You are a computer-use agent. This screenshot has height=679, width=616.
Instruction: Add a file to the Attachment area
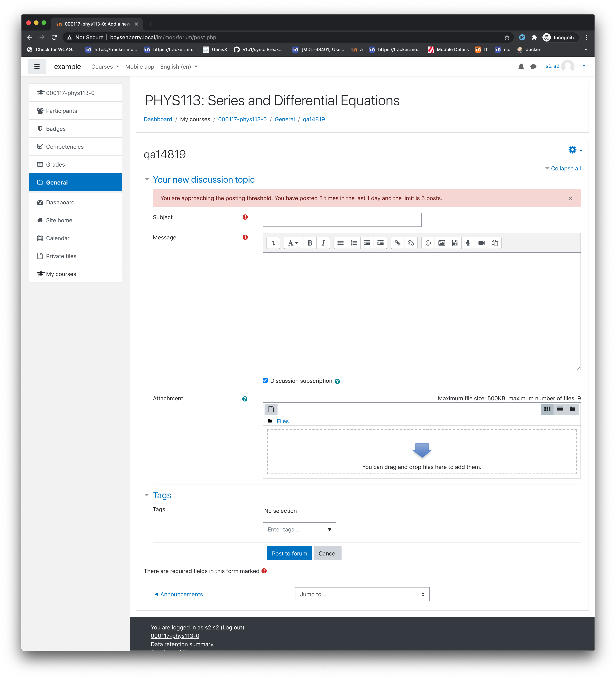[x=271, y=410]
